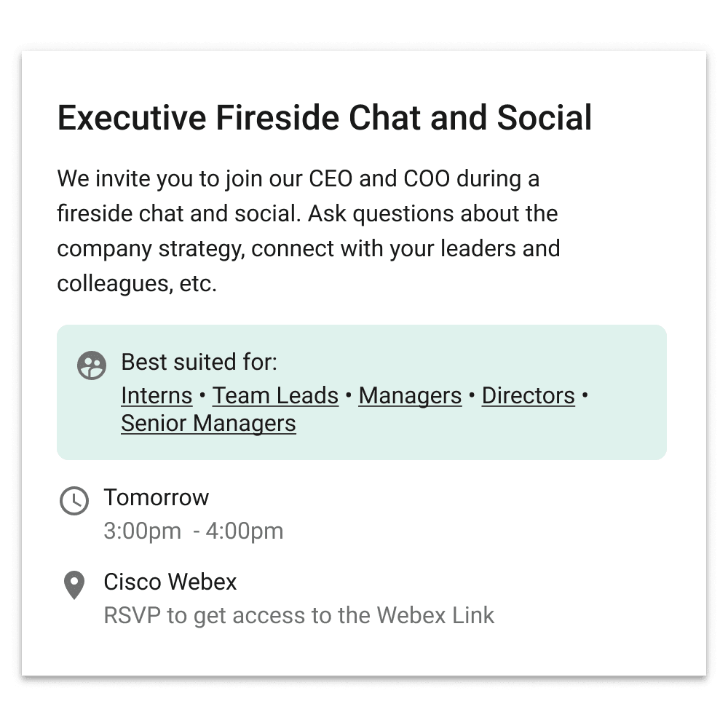Screen dimensions: 728x728
Task: Click the 'Best suited for:' label
Action: point(199,362)
